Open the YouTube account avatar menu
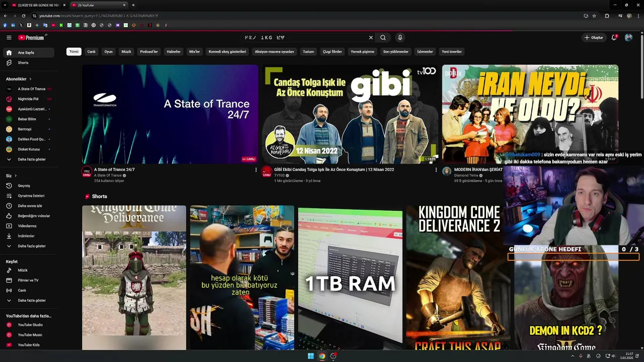 point(628,38)
